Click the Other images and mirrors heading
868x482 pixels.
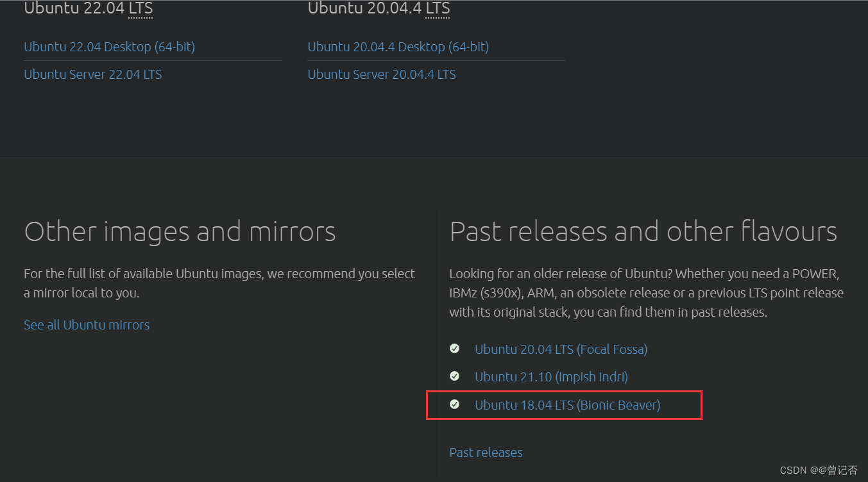pyautogui.click(x=180, y=231)
